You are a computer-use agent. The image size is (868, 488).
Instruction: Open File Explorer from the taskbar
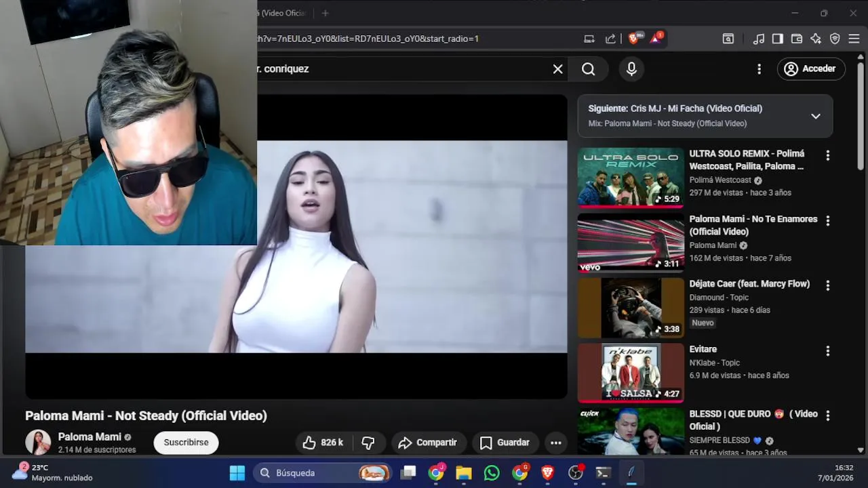(x=463, y=473)
